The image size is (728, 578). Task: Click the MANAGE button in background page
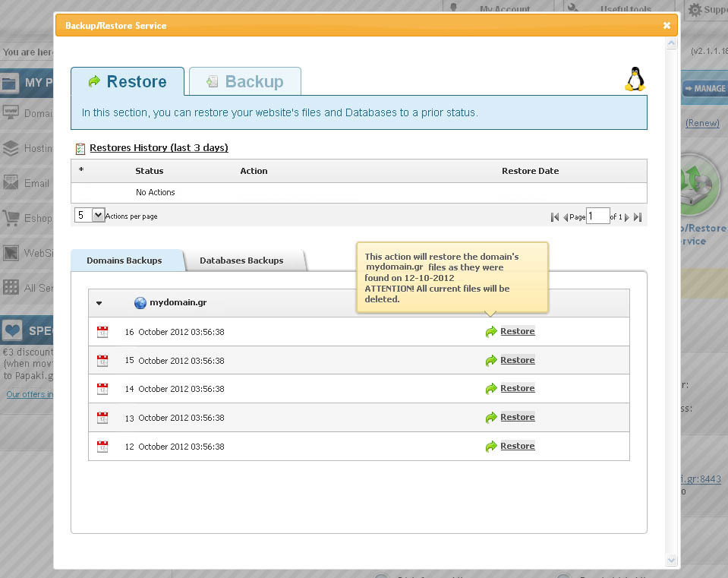(705, 88)
